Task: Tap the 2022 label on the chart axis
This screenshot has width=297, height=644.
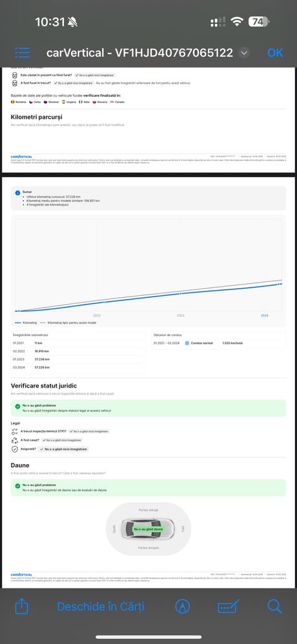Action: (97, 315)
